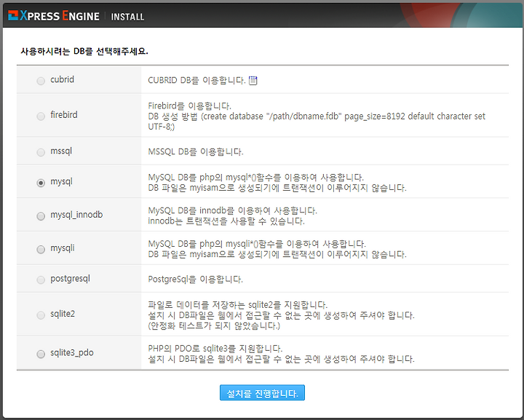
Task: Click the sqlite2 label text
Action: (x=63, y=314)
